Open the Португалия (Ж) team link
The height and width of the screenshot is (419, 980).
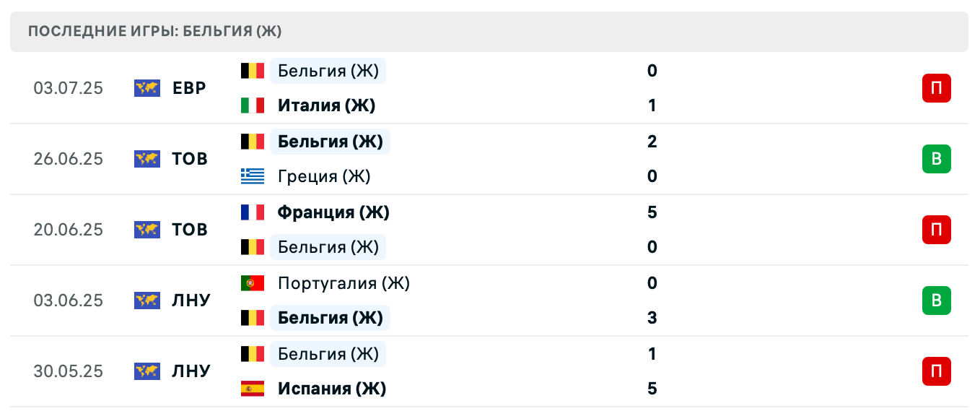(344, 283)
